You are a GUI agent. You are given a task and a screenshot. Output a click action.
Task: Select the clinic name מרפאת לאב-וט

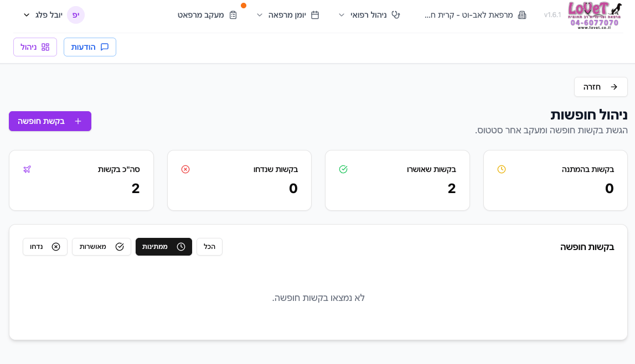tap(468, 15)
